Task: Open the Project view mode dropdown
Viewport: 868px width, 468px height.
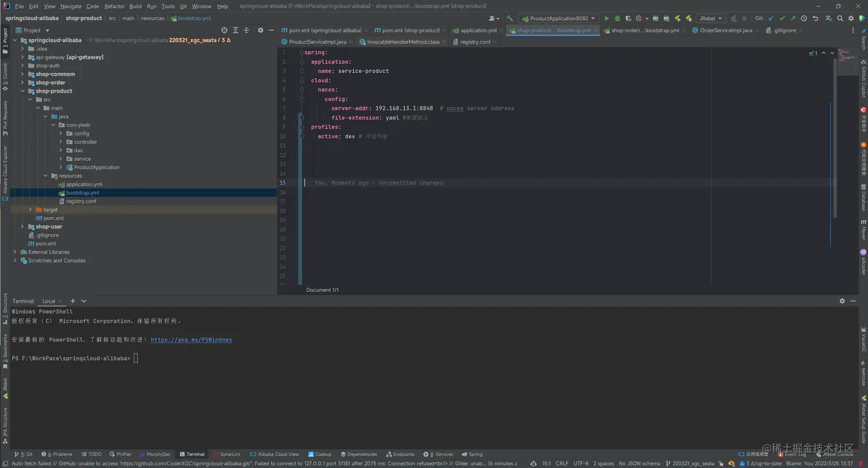Action: pos(32,30)
